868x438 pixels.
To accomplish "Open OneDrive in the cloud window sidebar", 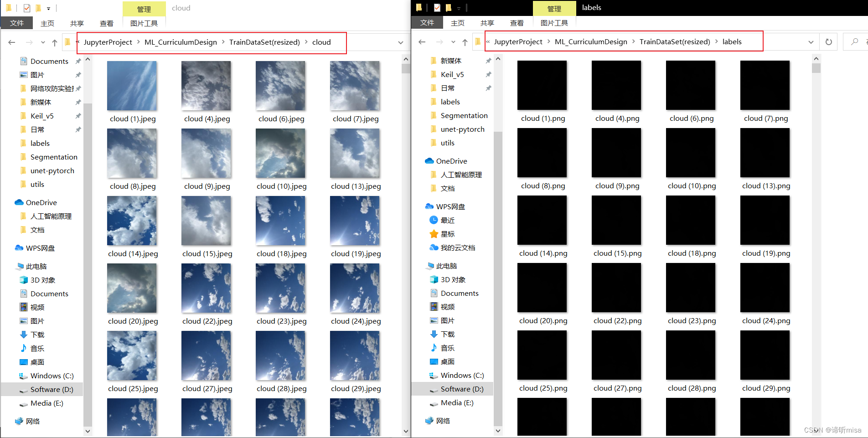I will [x=36, y=202].
